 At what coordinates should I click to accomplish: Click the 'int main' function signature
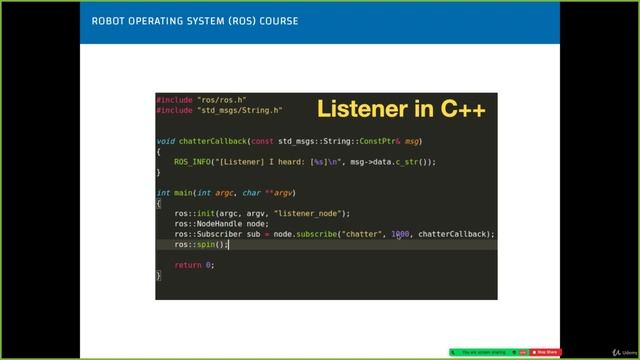(226, 193)
